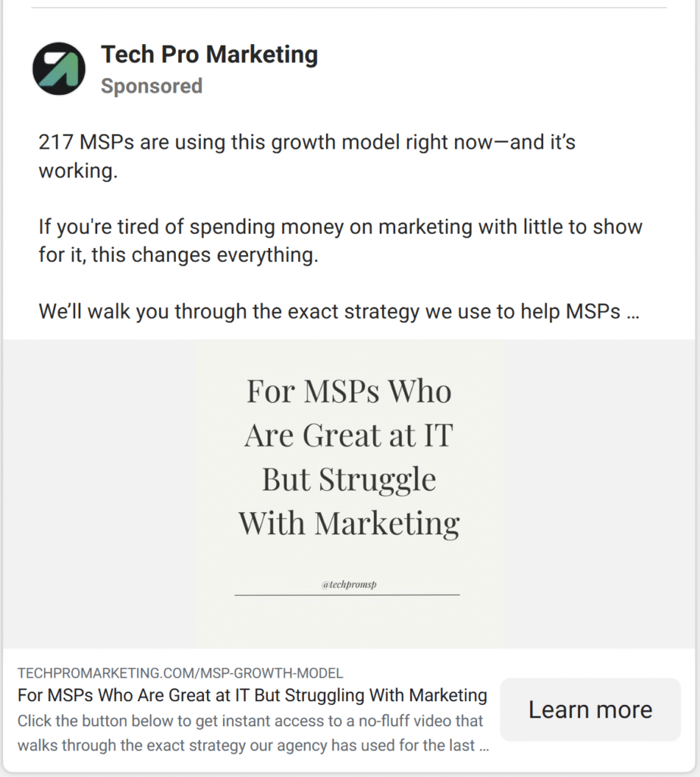Click the horizontal line under @techpromsp

coord(347,595)
